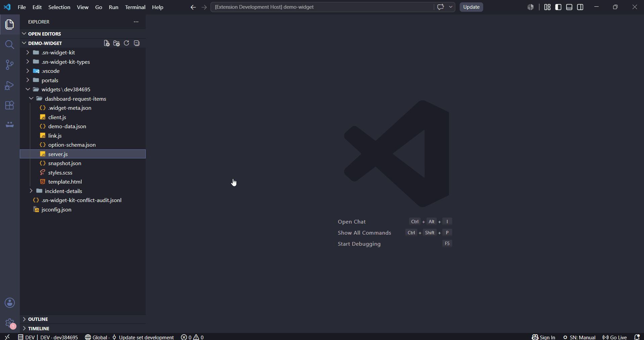The image size is (644, 340).
Task: Open template.html file
Action: pyautogui.click(x=83, y=182)
